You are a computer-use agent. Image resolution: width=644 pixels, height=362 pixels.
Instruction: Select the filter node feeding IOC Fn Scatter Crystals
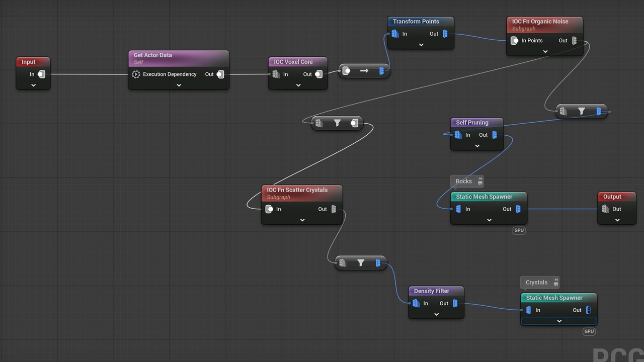(x=337, y=123)
